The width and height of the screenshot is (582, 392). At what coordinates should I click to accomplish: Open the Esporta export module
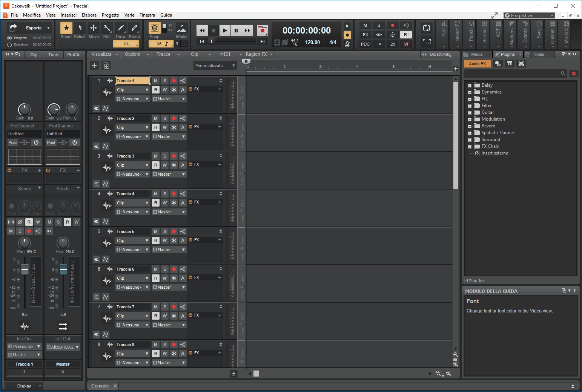coord(29,28)
